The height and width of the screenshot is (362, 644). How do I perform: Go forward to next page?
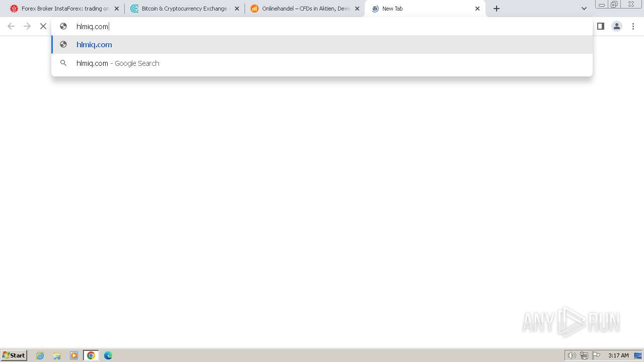pyautogui.click(x=27, y=26)
